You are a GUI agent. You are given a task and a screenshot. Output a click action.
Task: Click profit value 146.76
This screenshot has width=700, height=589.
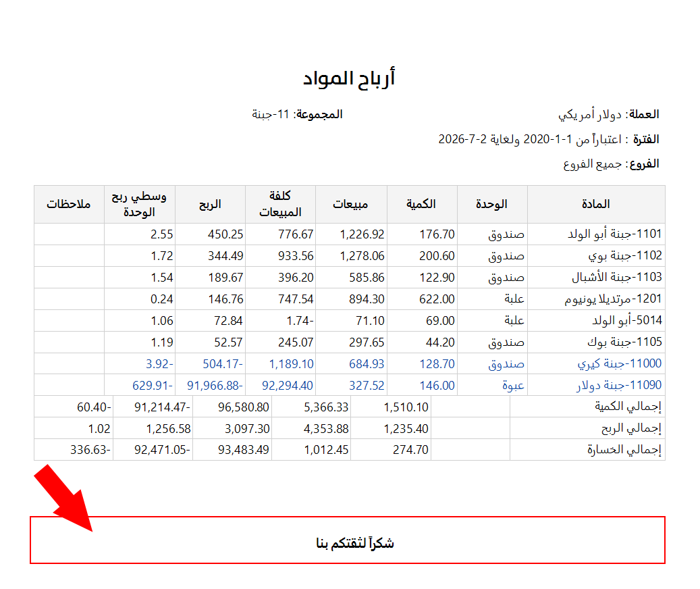pyautogui.click(x=225, y=299)
